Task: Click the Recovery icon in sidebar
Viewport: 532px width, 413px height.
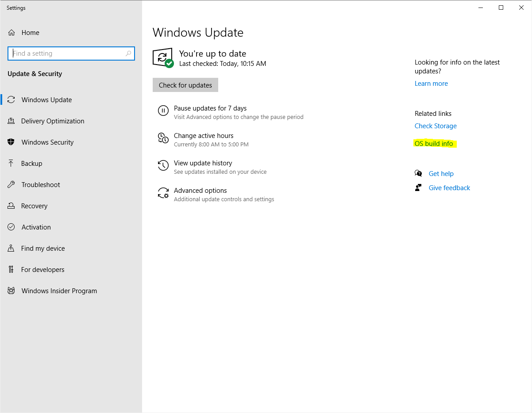Action: point(12,206)
